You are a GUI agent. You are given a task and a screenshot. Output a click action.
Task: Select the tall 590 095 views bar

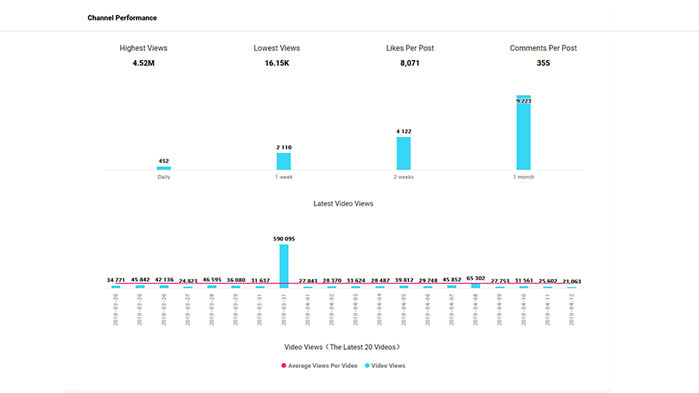click(x=284, y=266)
